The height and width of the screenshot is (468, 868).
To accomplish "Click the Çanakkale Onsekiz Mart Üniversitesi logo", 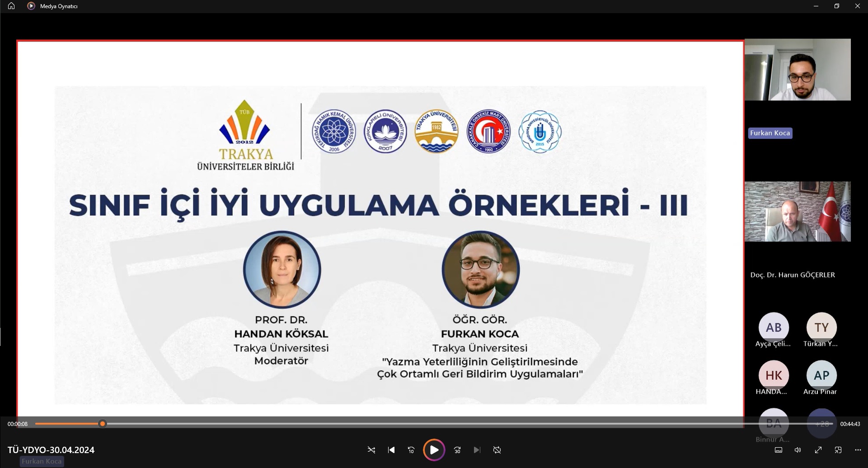I will click(488, 132).
